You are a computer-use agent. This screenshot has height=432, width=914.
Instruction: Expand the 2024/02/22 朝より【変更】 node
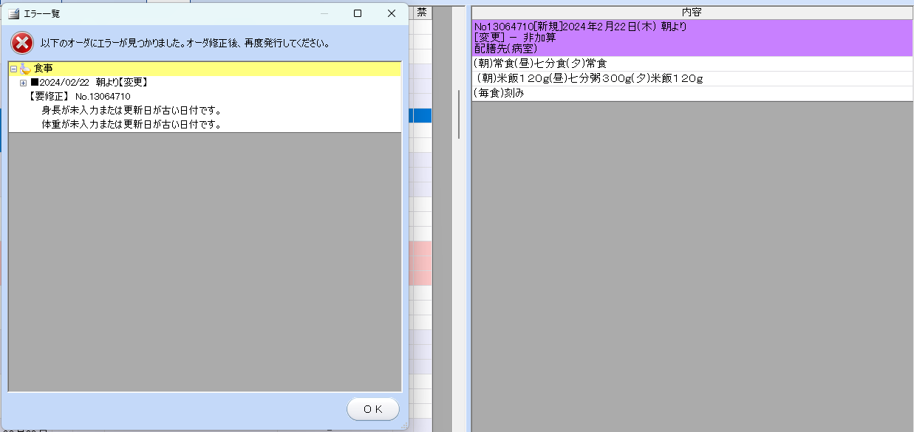[x=23, y=83]
